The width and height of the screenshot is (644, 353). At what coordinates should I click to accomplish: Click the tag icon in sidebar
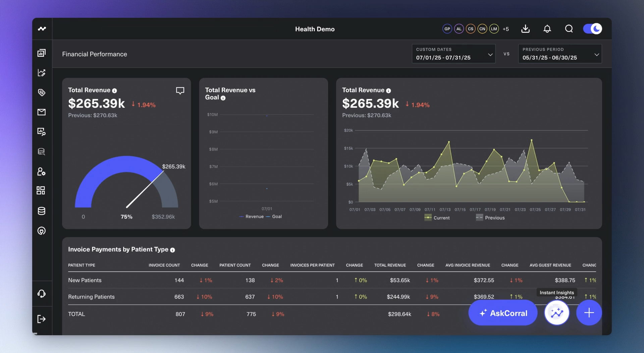coord(42,92)
